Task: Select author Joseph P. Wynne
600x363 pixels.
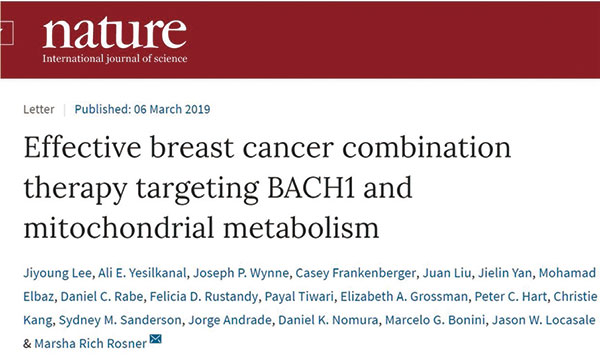Action: click(241, 273)
